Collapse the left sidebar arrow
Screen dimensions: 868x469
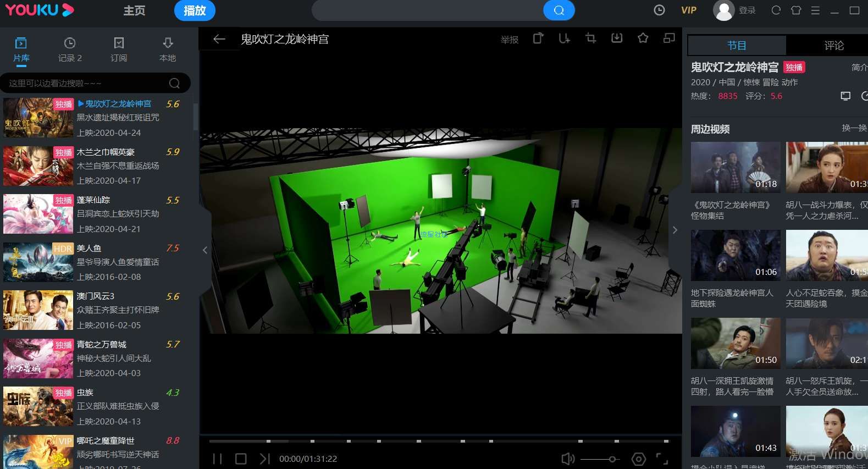(x=204, y=250)
